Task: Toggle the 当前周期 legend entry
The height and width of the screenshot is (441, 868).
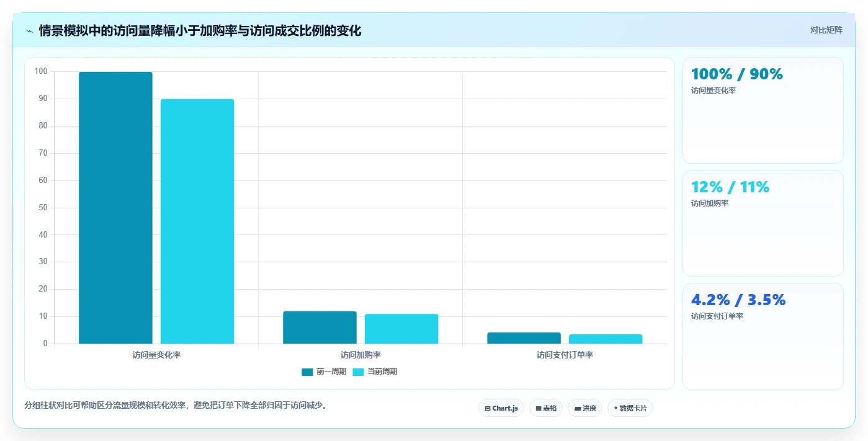Action: [x=375, y=372]
